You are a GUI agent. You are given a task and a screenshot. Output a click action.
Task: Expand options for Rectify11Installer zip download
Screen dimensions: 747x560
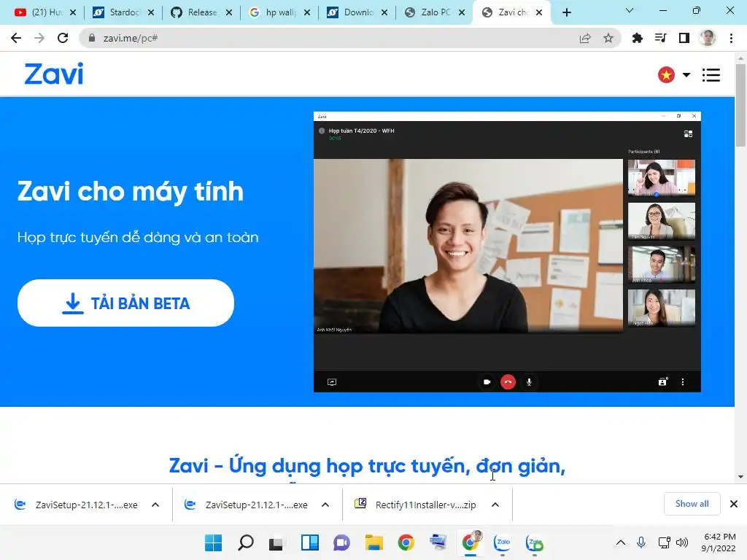tap(495, 505)
